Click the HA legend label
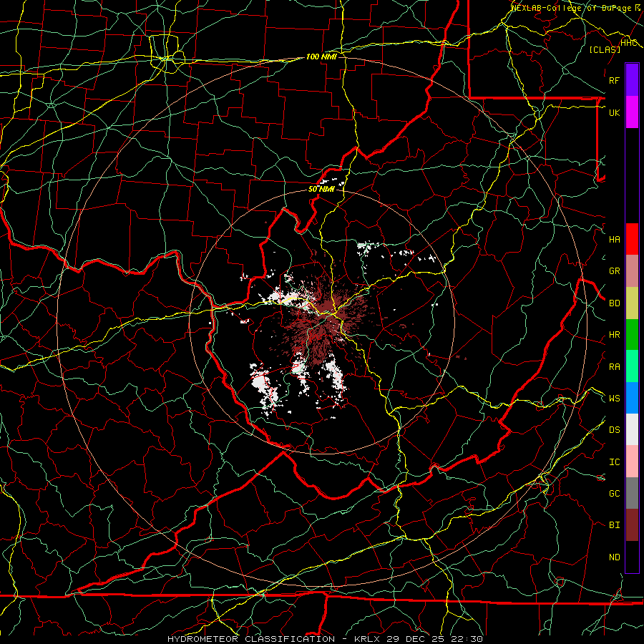This screenshot has width=644, height=644. pos(614,239)
